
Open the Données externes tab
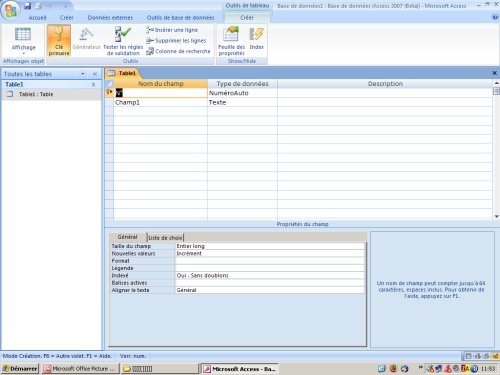[x=110, y=18]
